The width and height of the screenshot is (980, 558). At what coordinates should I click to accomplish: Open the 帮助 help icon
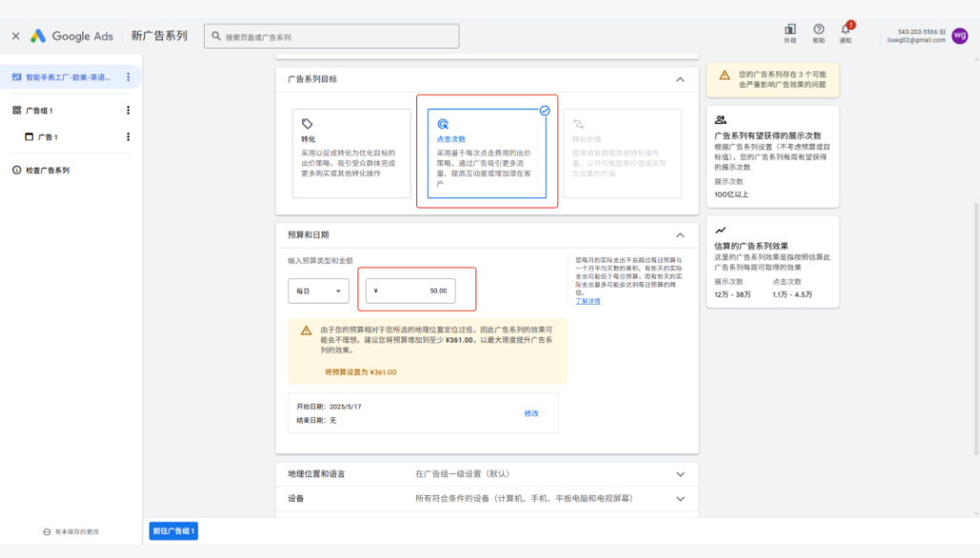[818, 33]
